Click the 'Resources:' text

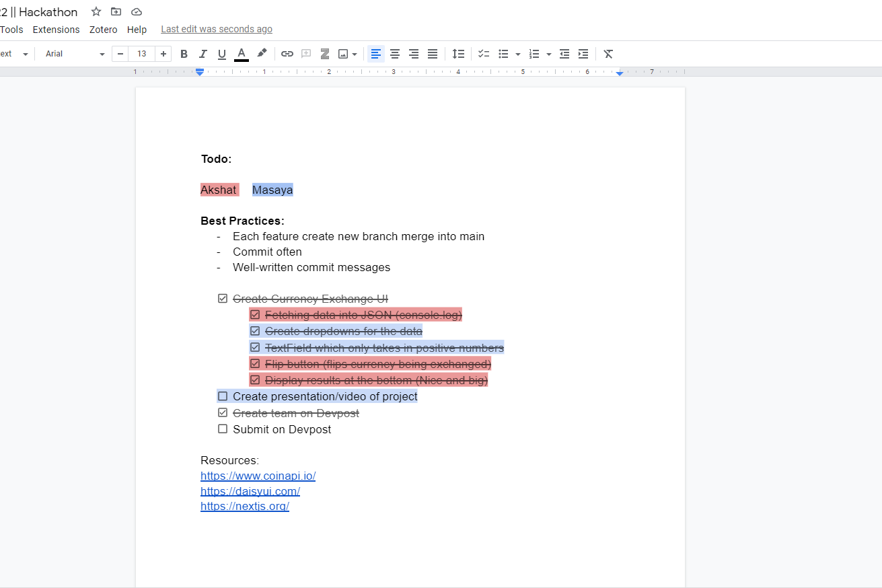click(229, 460)
